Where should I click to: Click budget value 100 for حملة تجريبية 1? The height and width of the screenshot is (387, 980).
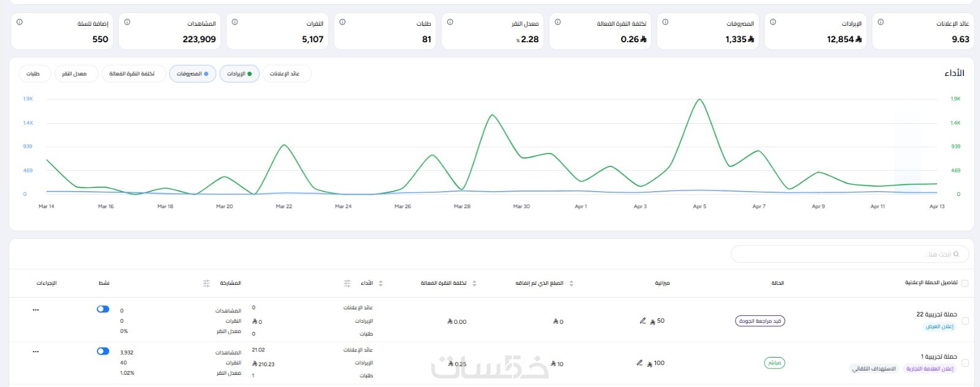659,363
